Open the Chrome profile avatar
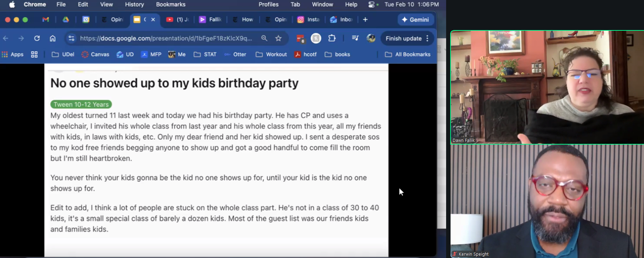This screenshot has width=644, height=258. point(371,38)
